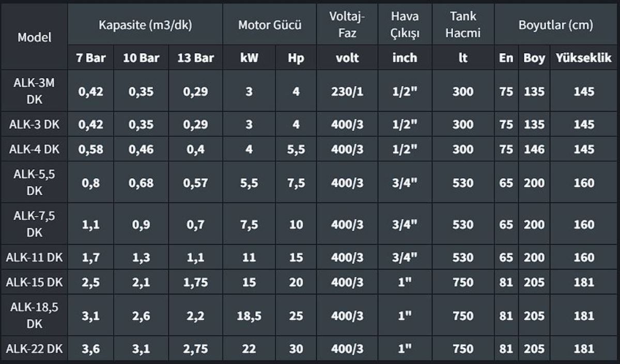620x364 pixels.
Task: Select 1/2" outlet in ALK-3 DK row
Action: [405, 124]
